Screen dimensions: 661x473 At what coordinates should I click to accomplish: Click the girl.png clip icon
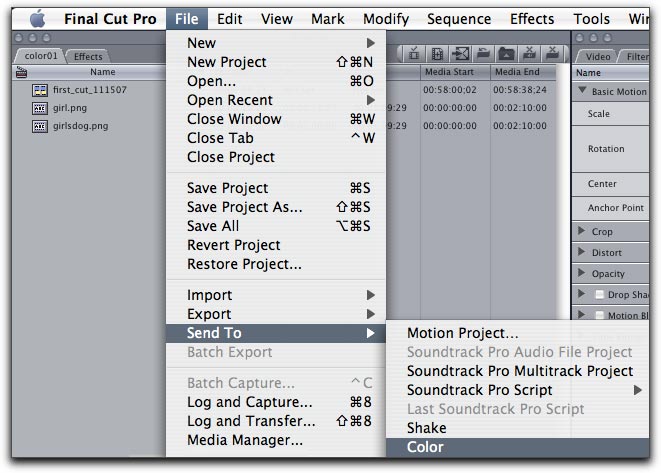40,108
